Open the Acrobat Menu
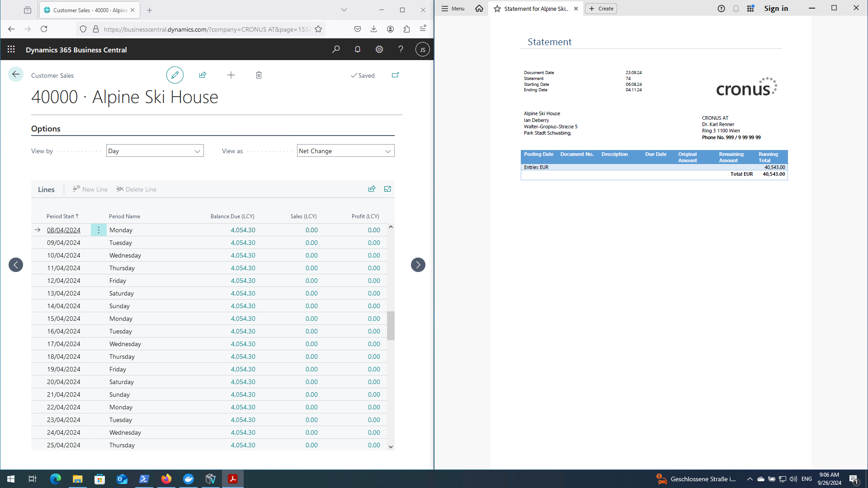Screen dimensions: 868x488 click(x=453, y=9)
